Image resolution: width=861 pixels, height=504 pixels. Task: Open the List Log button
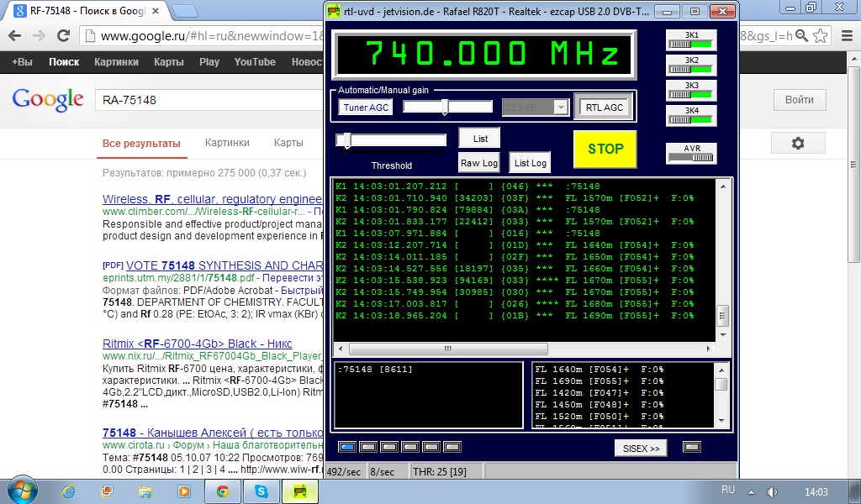(x=530, y=163)
